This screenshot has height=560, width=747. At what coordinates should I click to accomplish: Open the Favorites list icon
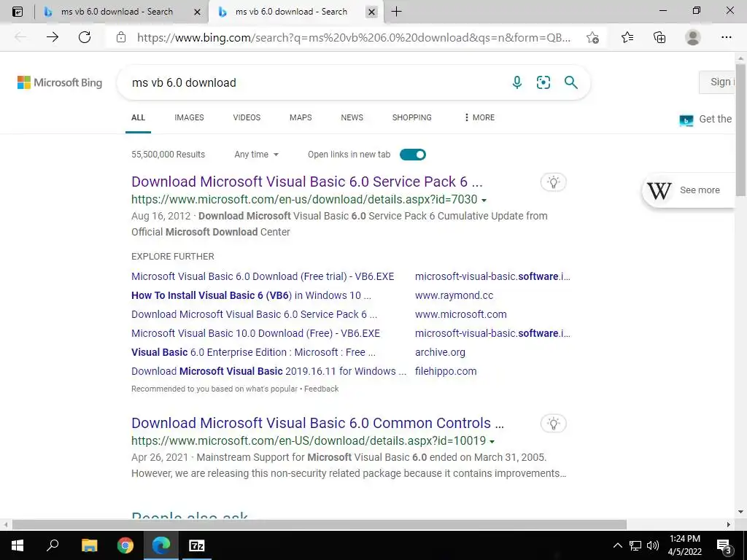click(x=627, y=37)
